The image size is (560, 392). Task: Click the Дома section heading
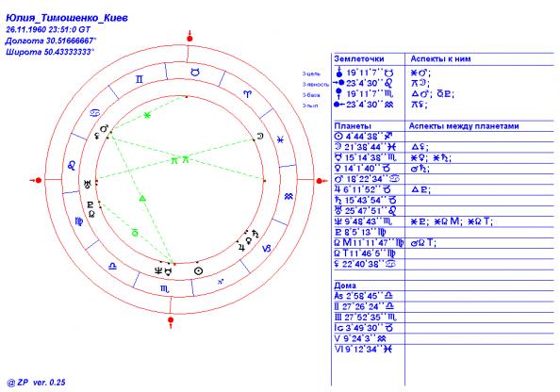(345, 286)
